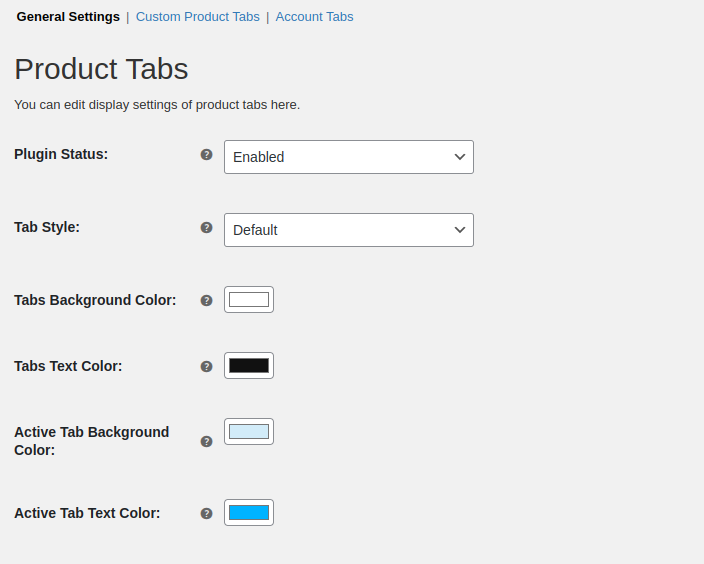This screenshot has height=564, width=704.
Task: Click the Product Tabs page heading
Action: coord(101,69)
